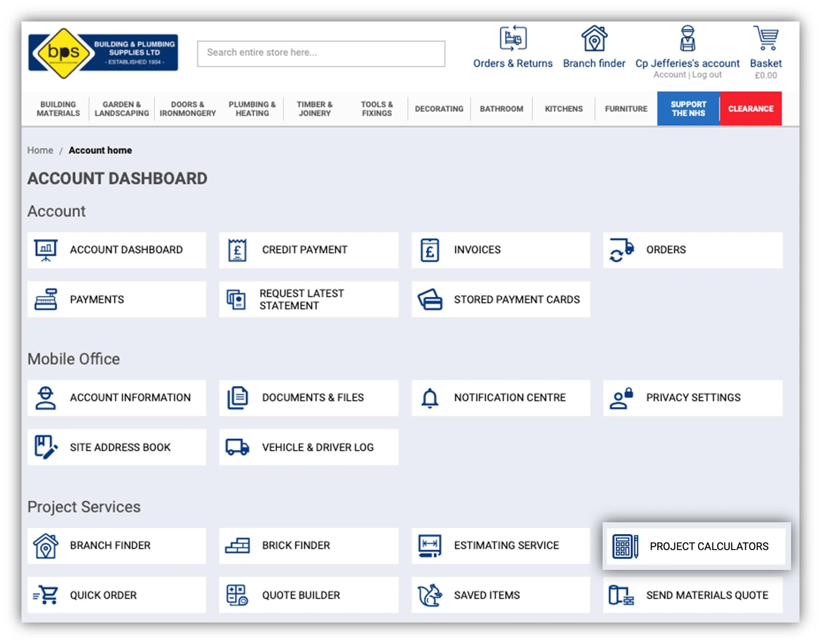
Task: Switch to the Kitchens section
Action: pos(563,109)
